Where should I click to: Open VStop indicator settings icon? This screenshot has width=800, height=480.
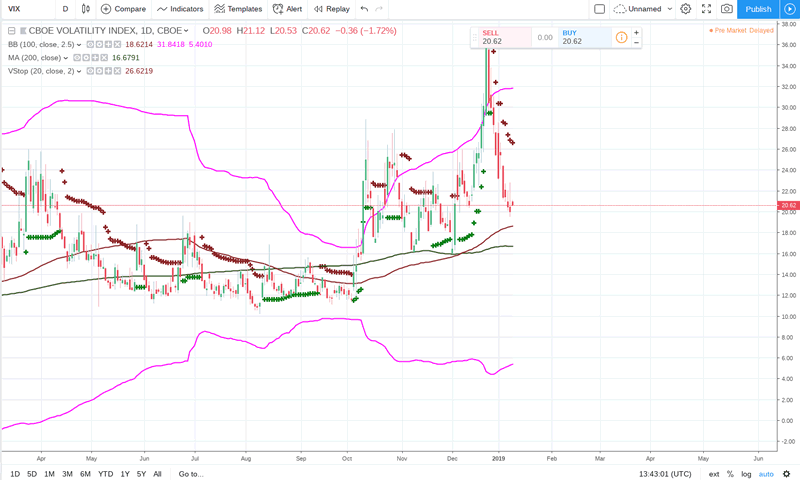click(99, 71)
